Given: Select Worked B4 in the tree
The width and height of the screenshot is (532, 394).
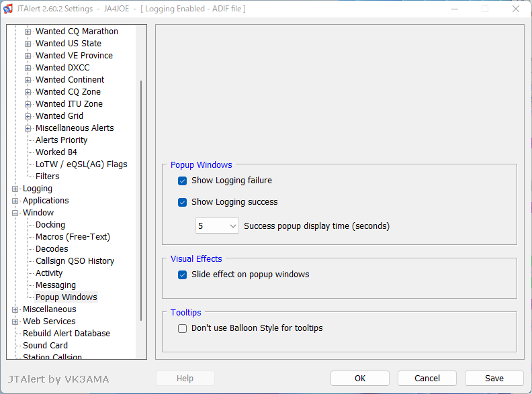Looking at the screenshot, I should coord(56,152).
